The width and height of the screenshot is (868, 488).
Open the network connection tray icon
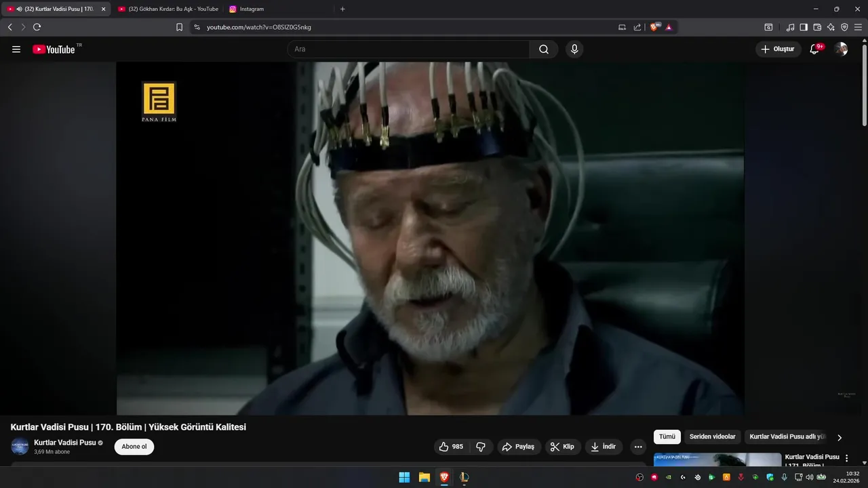798,477
